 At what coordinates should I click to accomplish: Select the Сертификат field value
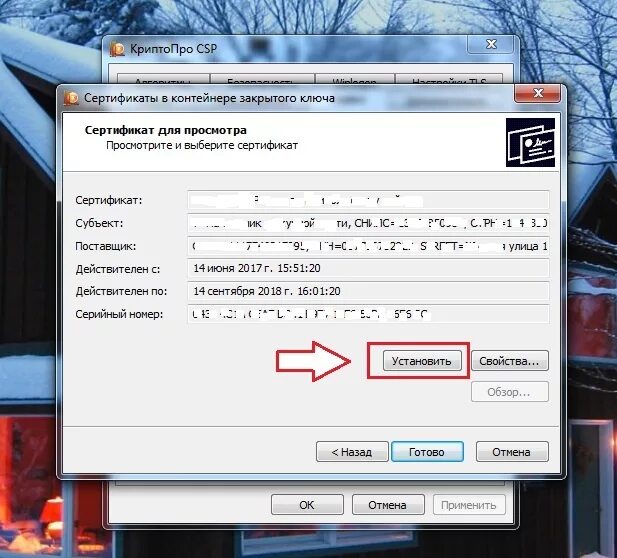pos(368,200)
